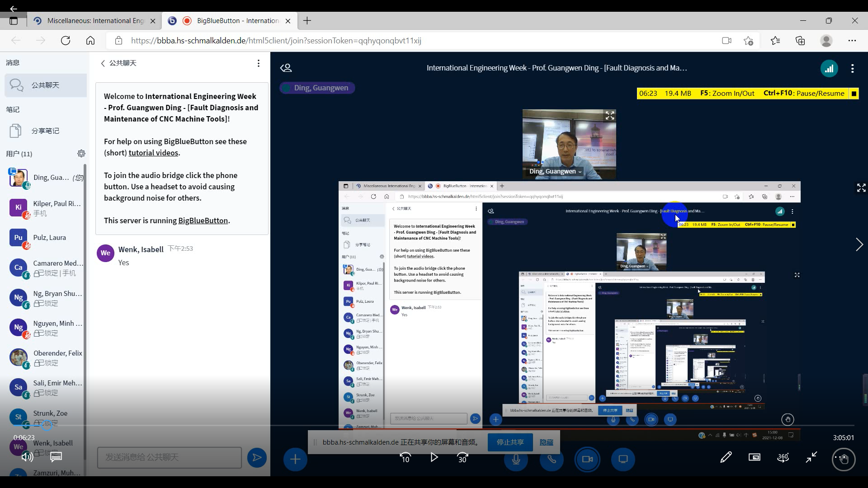Switch to Miscellaneous: International Eng browser tab

point(95,21)
